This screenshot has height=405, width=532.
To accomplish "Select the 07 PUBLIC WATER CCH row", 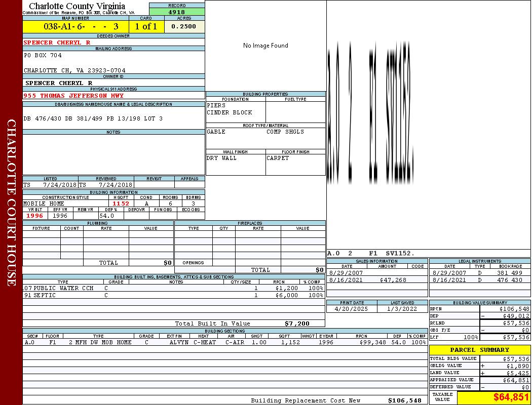I will (x=173, y=288).
